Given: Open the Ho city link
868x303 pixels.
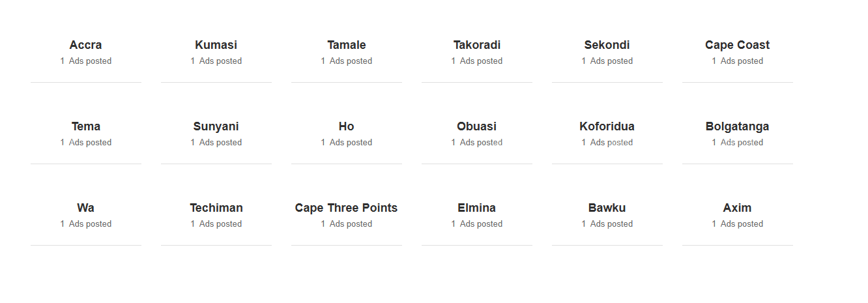Looking at the screenshot, I should pos(346,126).
